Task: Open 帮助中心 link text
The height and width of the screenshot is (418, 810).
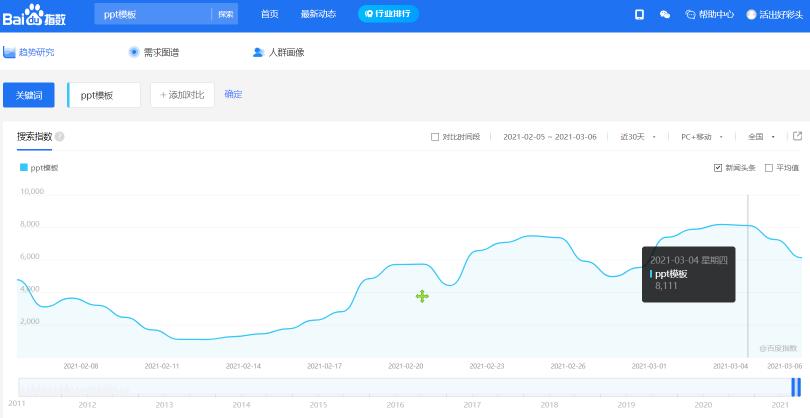Action: pos(716,14)
